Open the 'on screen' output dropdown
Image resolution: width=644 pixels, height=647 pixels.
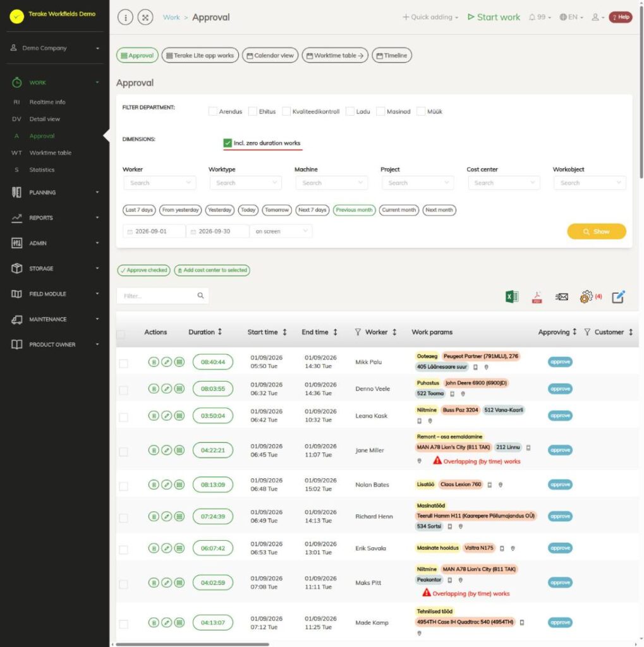[281, 231]
